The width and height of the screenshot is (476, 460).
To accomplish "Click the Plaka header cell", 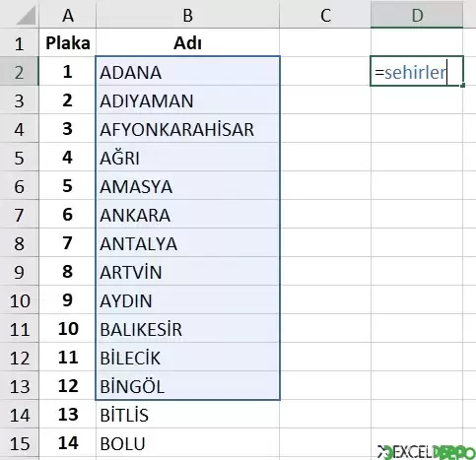I will [68, 42].
